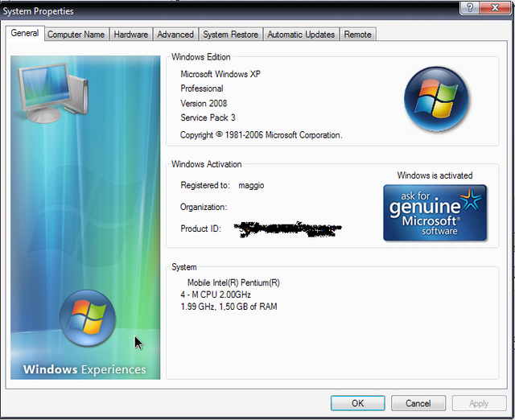Click the 4 - M CPU 2.00GHz line

point(216,294)
